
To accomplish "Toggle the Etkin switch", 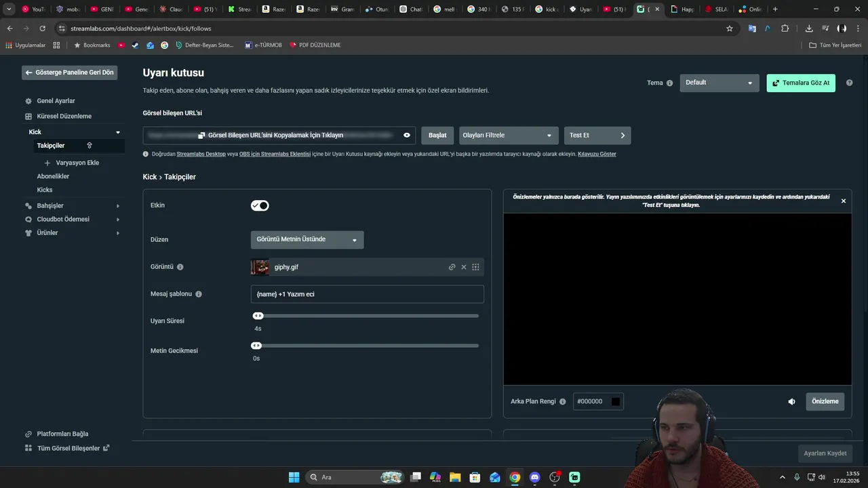I will [x=260, y=205].
